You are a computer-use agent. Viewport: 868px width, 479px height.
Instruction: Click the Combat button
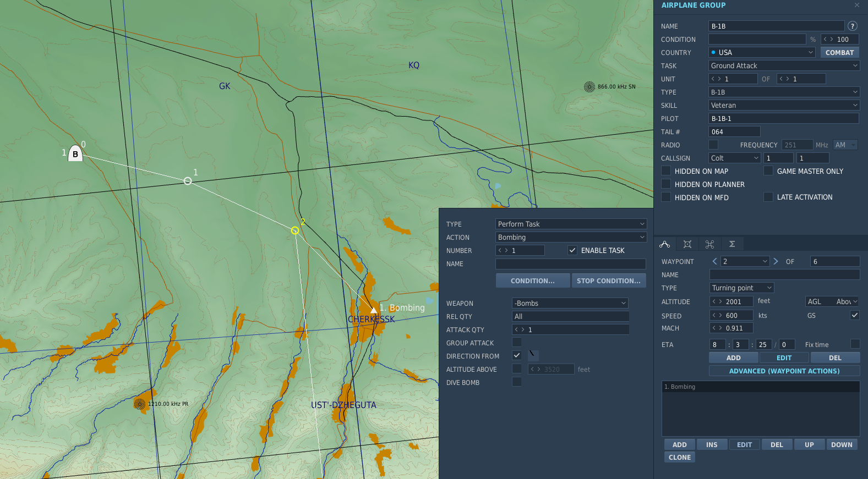(839, 52)
